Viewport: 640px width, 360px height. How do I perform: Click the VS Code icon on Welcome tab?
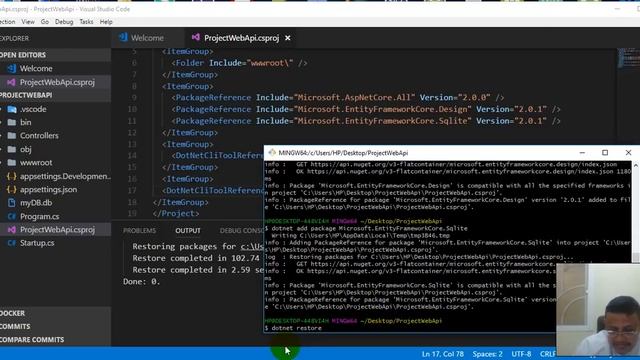pyautogui.click(x=123, y=38)
